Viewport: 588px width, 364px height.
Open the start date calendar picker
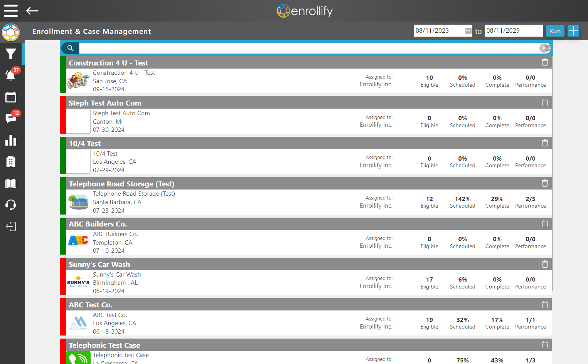[468, 31]
